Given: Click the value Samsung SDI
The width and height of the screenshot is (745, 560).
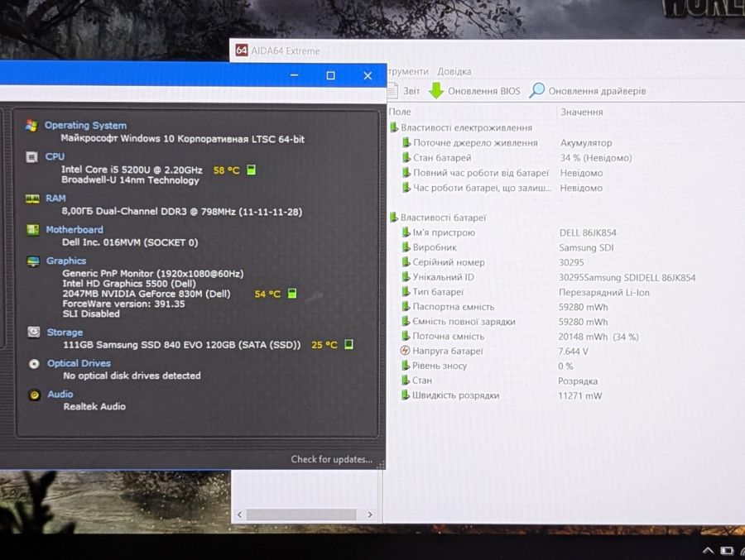Looking at the screenshot, I should (x=586, y=247).
